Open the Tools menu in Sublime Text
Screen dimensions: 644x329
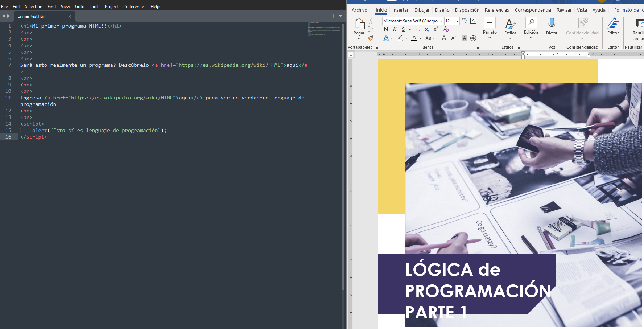click(x=94, y=6)
